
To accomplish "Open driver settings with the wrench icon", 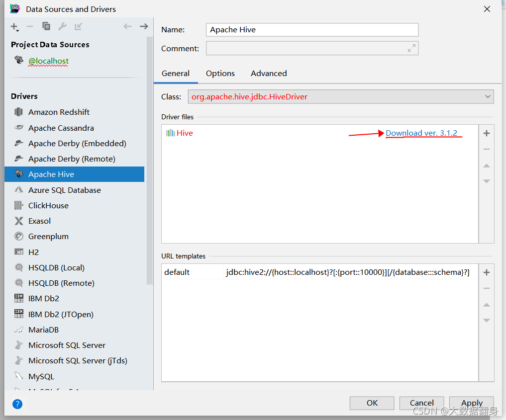I will (62, 26).
